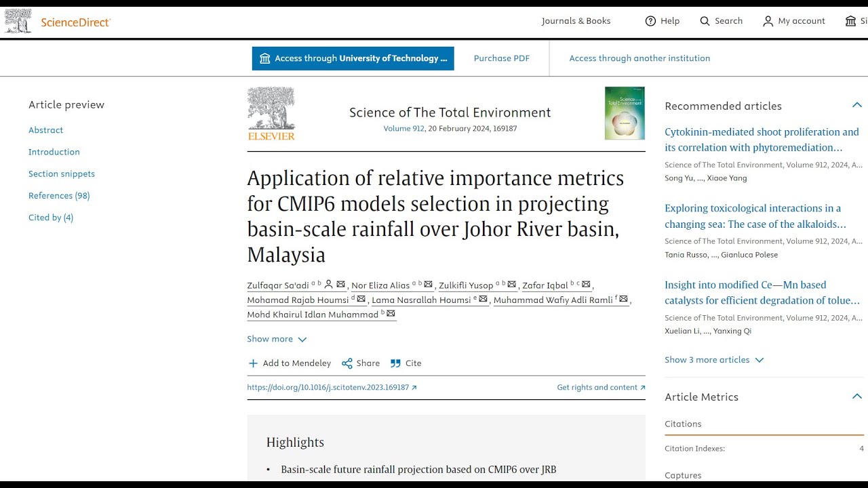This screenshot has height=488, width=868.
Task: Click the My account person icon
Action: click(x=768, y=21)
